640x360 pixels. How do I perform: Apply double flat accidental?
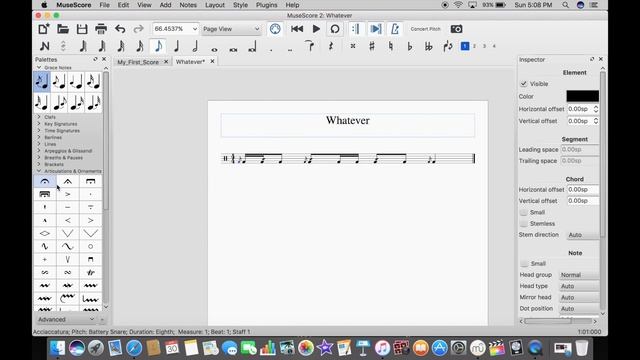tap(429, 46)
